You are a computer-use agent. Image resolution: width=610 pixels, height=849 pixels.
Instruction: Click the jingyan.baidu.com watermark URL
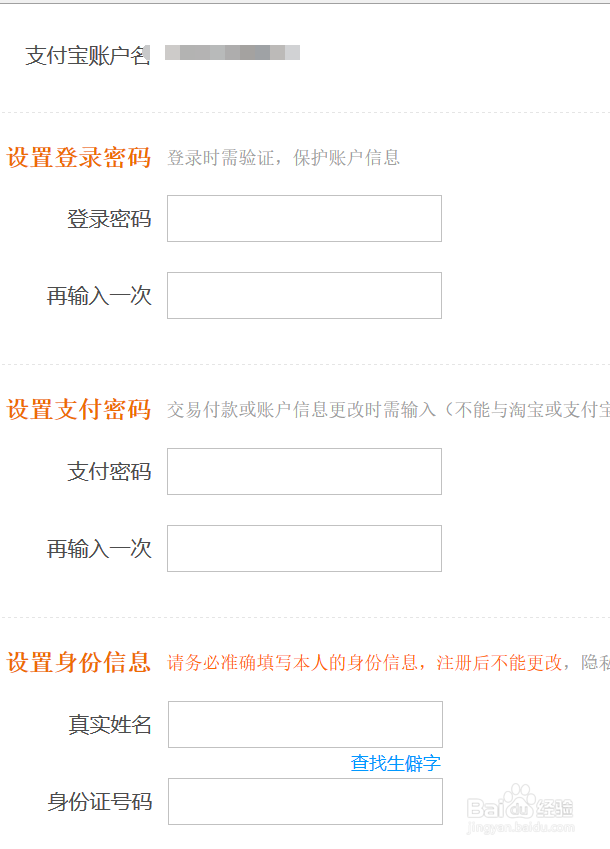pos(520,828)
